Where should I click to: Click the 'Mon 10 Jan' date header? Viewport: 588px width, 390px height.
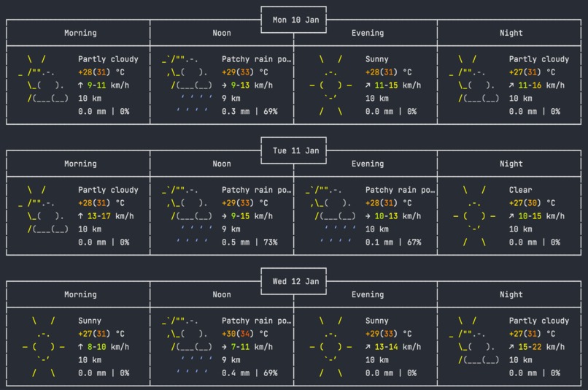[x=295, y=20]
